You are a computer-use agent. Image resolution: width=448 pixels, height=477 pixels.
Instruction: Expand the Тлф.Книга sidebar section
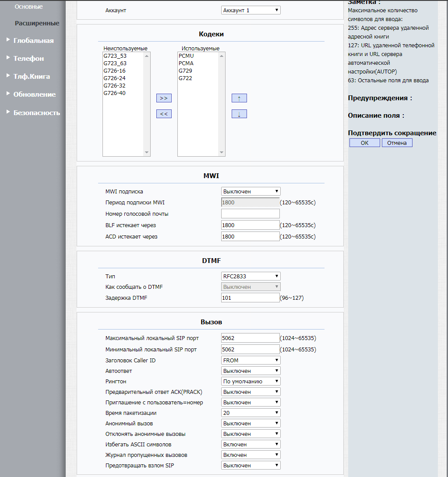tap(32, 76)
